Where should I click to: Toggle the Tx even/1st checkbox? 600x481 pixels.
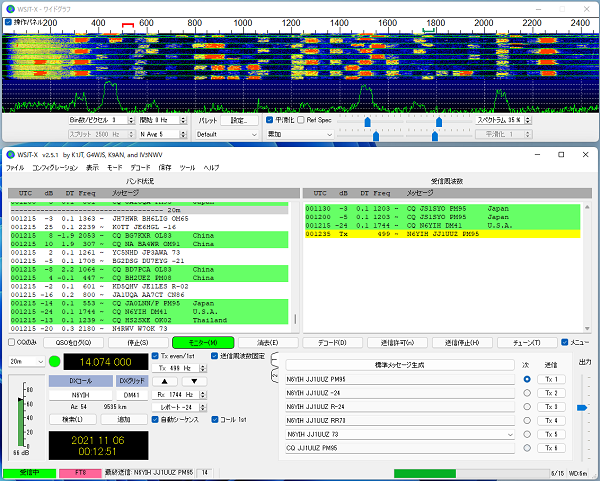pyautogui.click(x=155, y=355)
